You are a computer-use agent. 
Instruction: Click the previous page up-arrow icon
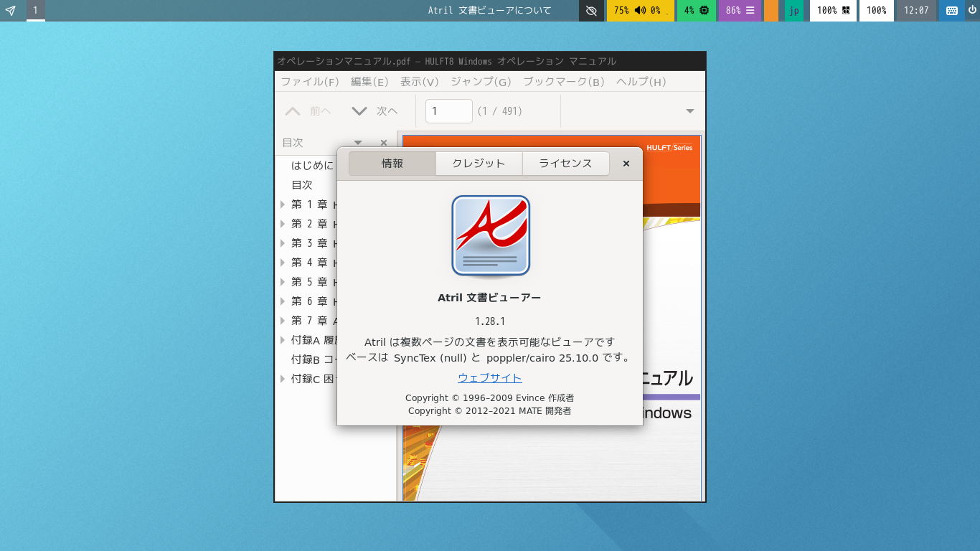293,111
